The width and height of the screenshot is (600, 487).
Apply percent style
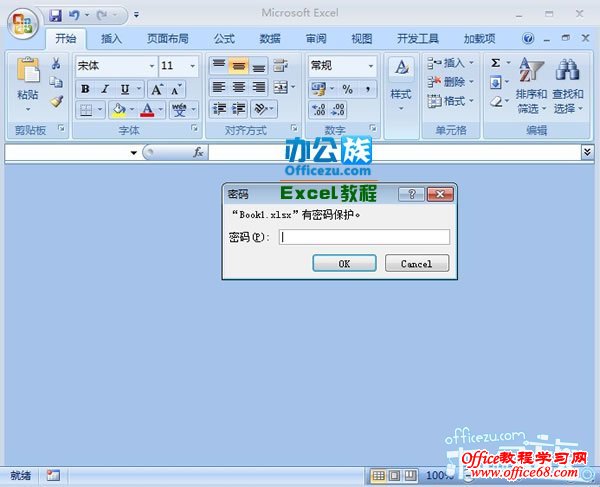click(347, 89)
